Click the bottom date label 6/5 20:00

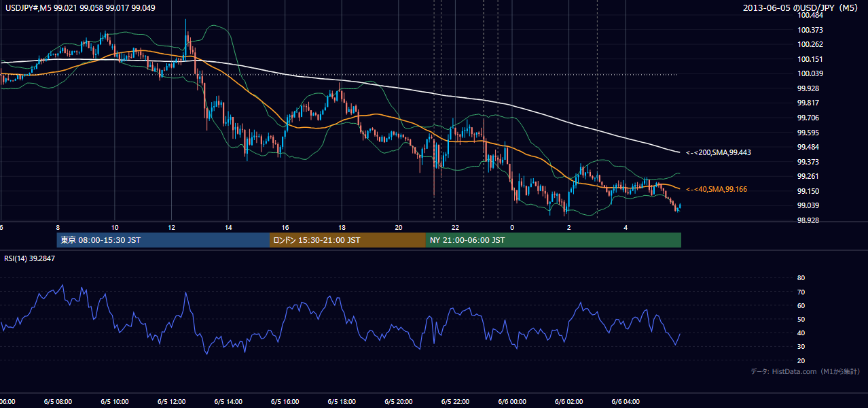click(399, 401)
